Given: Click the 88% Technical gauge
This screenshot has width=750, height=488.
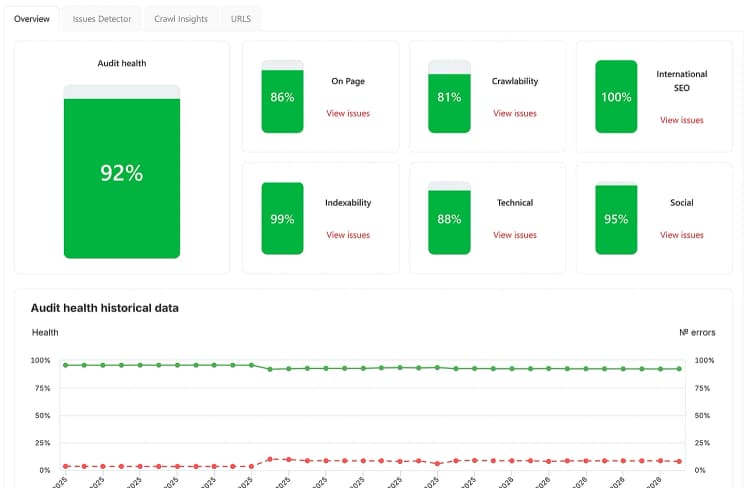Looking at the screenshot, I should [449, 218].
